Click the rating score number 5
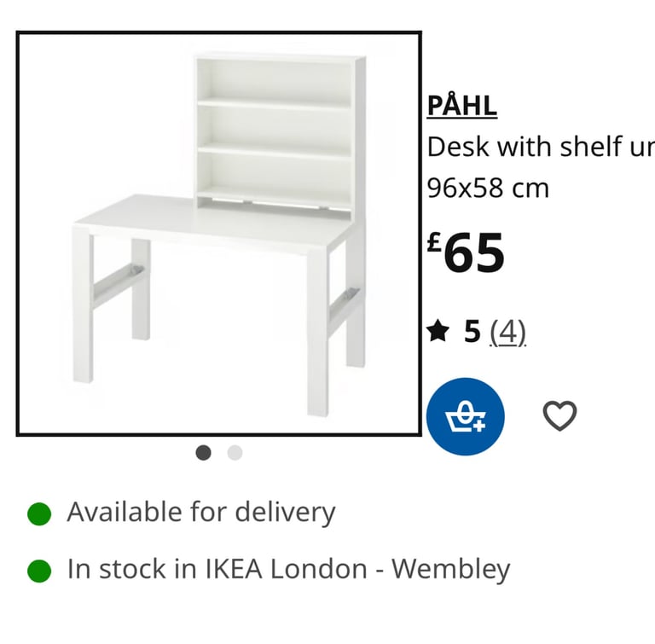 [x=472, y=332]
